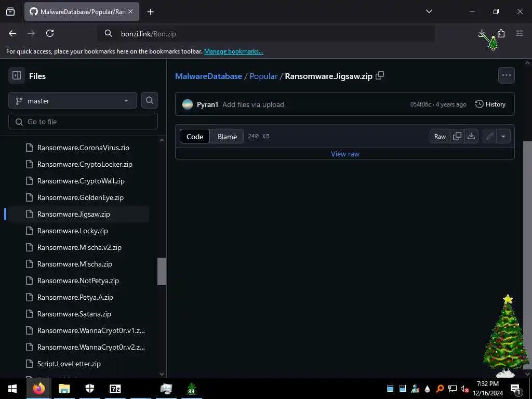
Task: Open the Firefox downloads panel
Action: [482, 33]
